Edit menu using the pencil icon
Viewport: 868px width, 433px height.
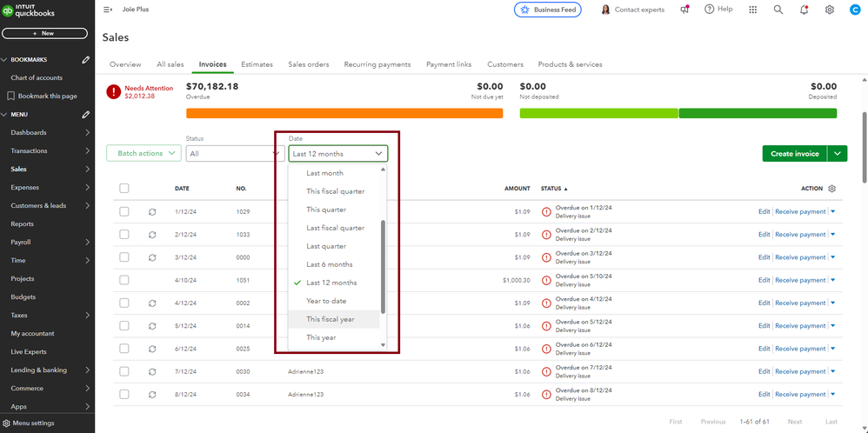(x=86, y=115)
